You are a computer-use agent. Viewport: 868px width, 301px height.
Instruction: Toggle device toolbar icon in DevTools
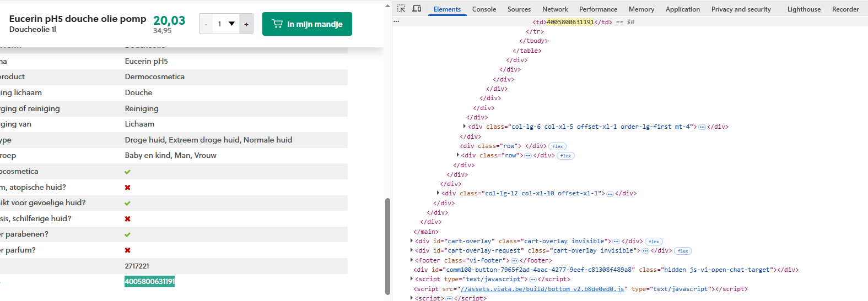pyautogui.click(x=417, y=9)
